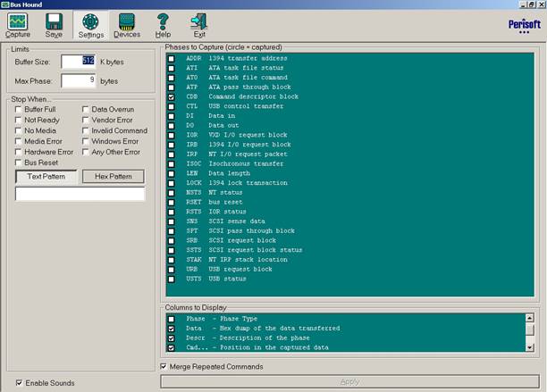Toggle the Enable Sounds checkbox
547x392 pixels.
pos(21,383)
